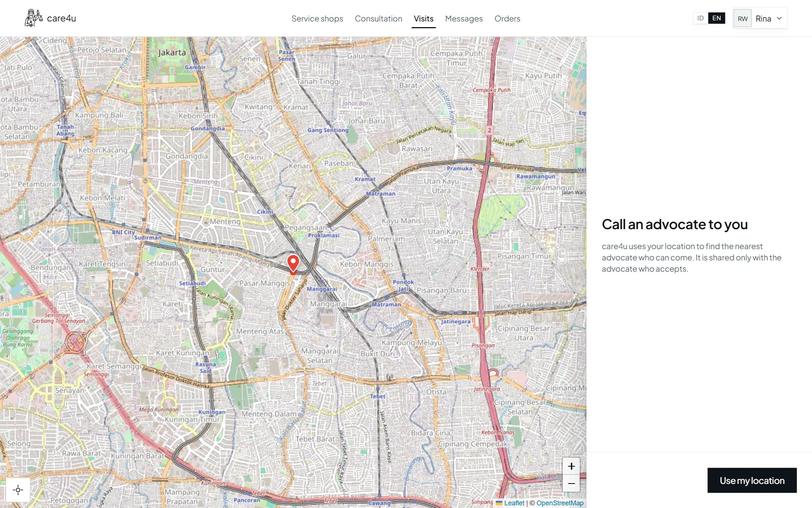The height and width of the screenshot is (508, 812).
Task: Click the Kebon Manggis map label
Action: click(367, 264)
